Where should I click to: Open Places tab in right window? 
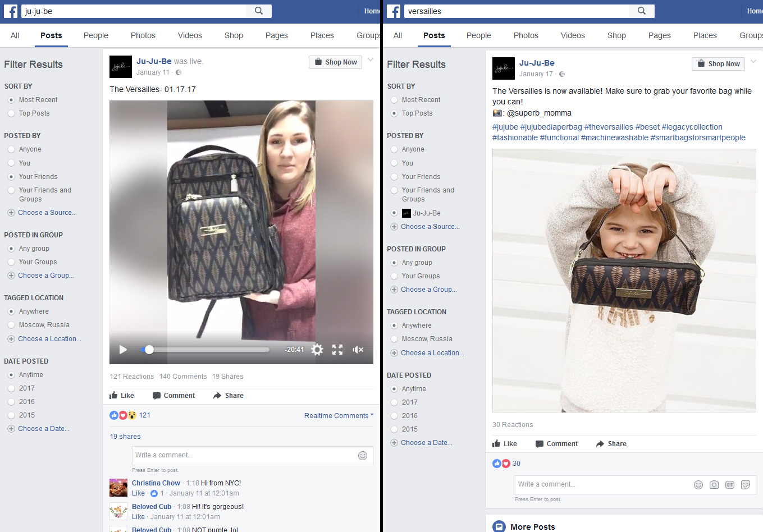(x=705, y=35)
